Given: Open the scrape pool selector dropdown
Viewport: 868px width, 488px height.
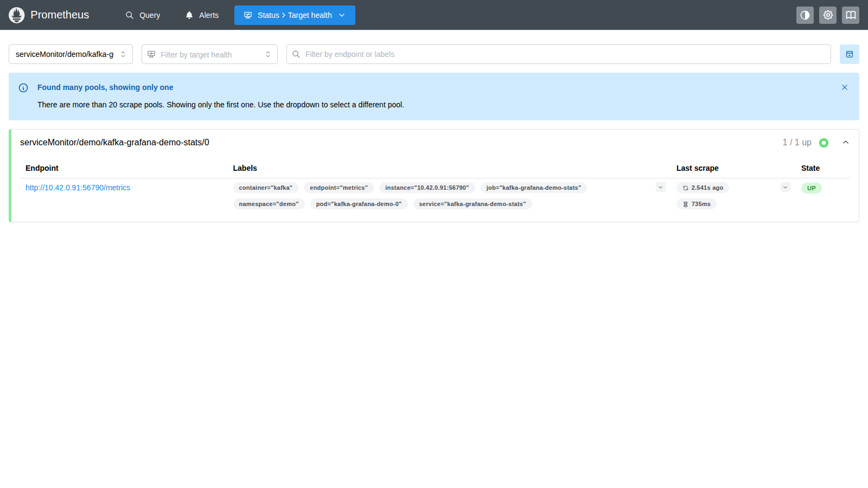Looking at the screenshot, I should (71, 54).
